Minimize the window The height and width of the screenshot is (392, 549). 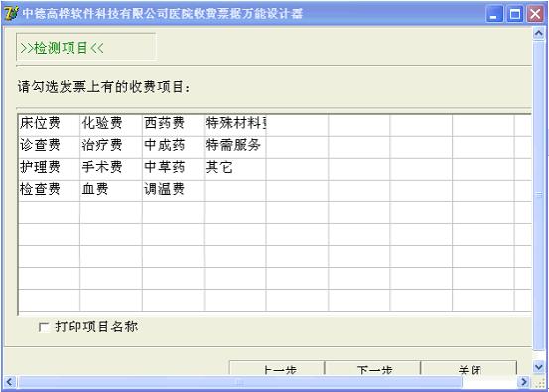tap(494, 14)
